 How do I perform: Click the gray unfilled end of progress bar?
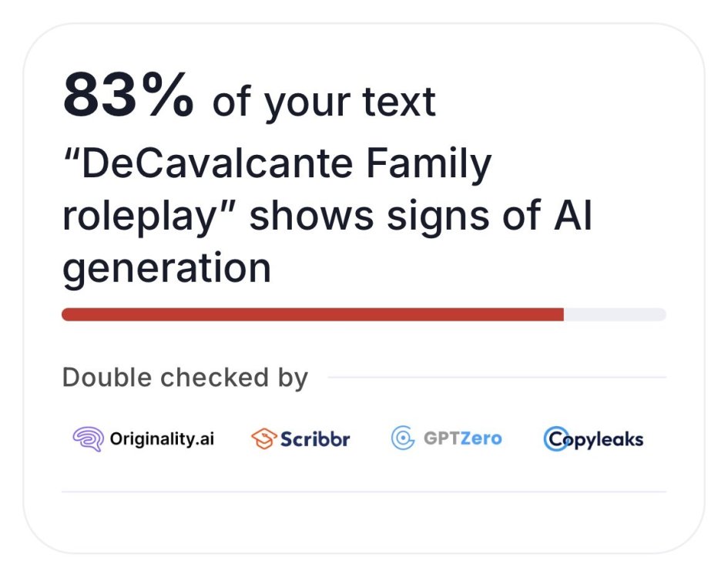tap(615, 314)
